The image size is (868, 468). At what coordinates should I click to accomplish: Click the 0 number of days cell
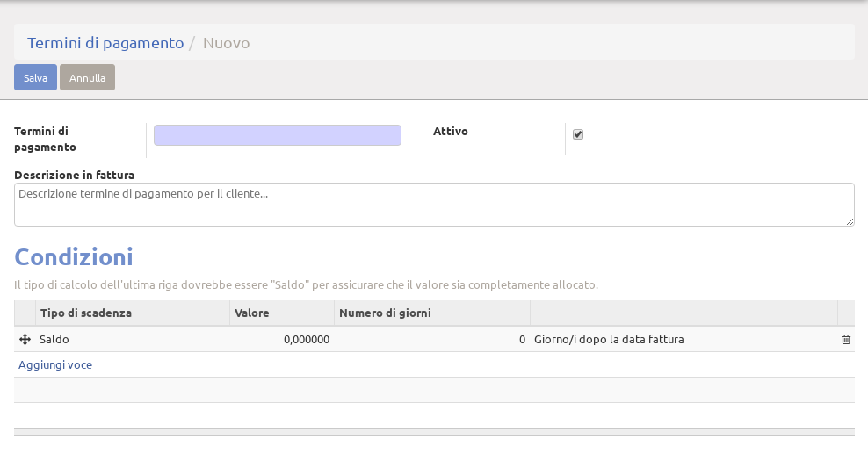click(431, 339)
